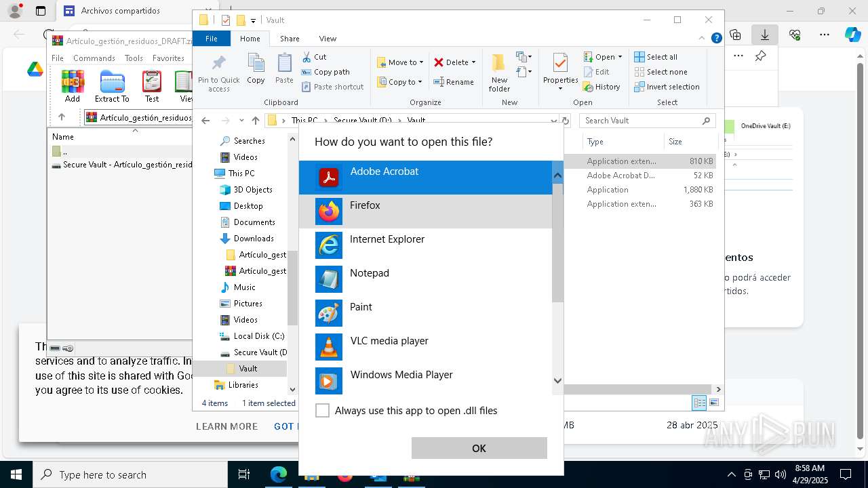Open the File tab in Explorer
Screen dimensions: 868x488
point(212,39)
